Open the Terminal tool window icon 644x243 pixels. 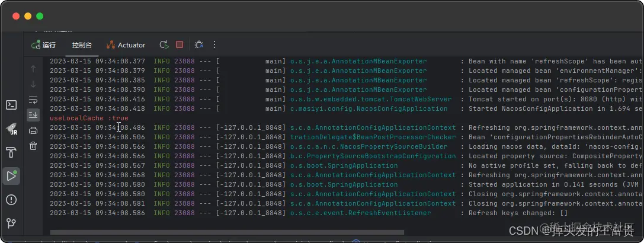[x=11, y=105]
